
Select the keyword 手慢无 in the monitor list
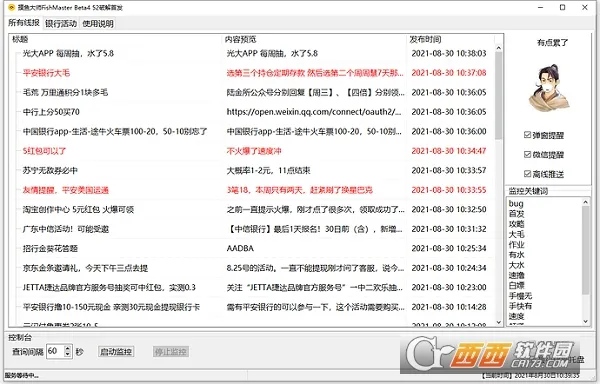520,296
